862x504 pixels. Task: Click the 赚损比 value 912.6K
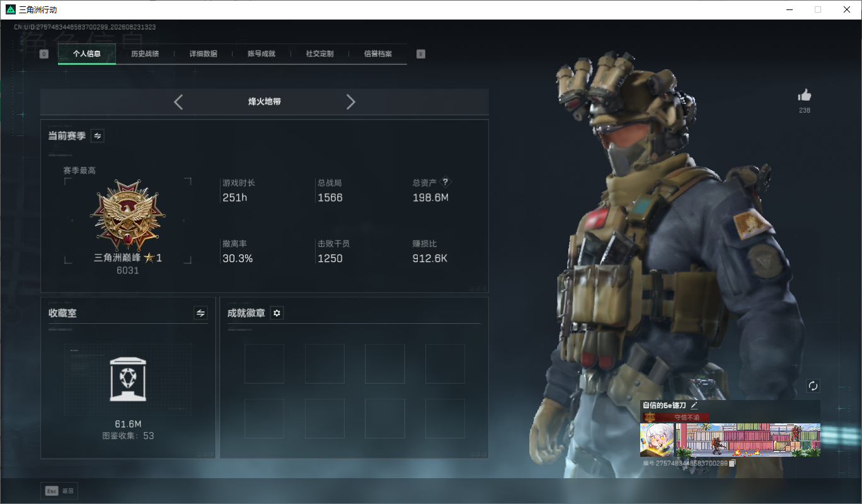tap(430, 258)
